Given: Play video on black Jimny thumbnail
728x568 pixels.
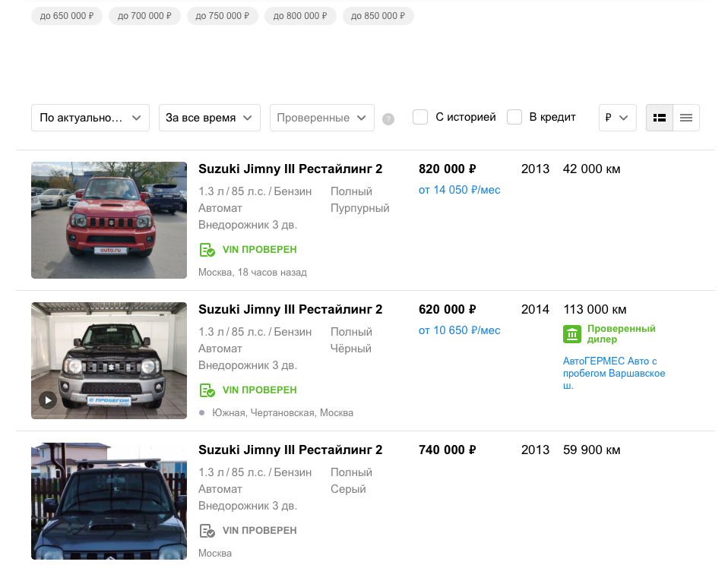Looking at the screenshot, I should click(48, 399).
